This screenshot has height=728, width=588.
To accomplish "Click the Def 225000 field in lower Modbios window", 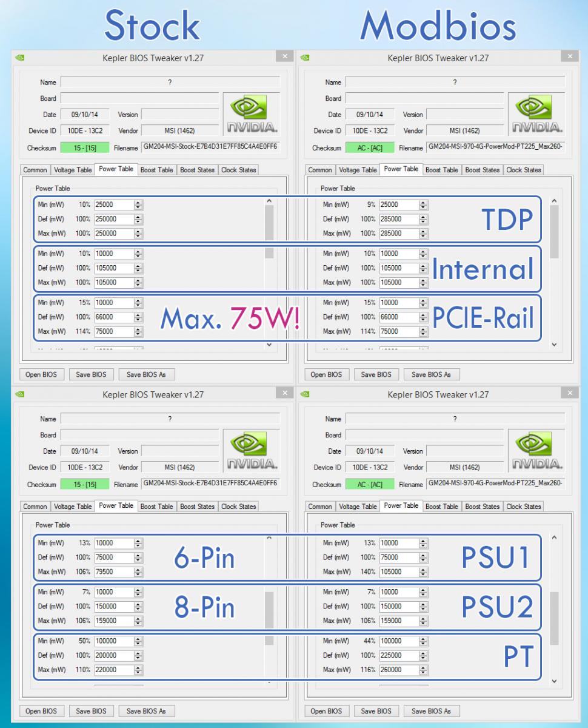I will point(399,655).
